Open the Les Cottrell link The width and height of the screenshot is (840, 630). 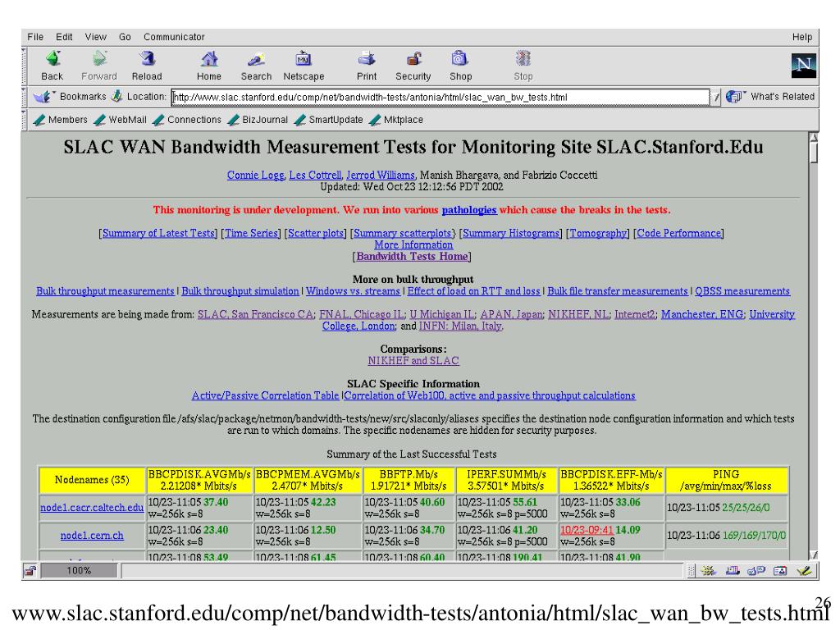315,176
